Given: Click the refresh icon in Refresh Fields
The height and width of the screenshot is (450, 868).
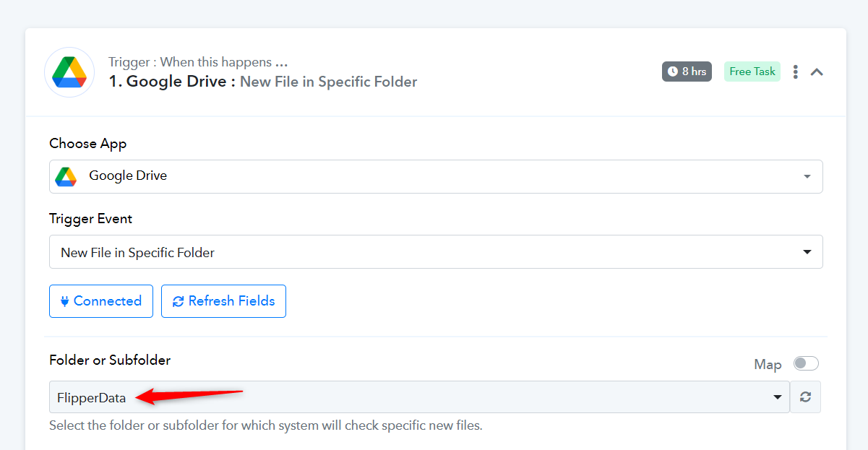Looking at the screenshot, I should pyautogui.click(x=178, y=301).
